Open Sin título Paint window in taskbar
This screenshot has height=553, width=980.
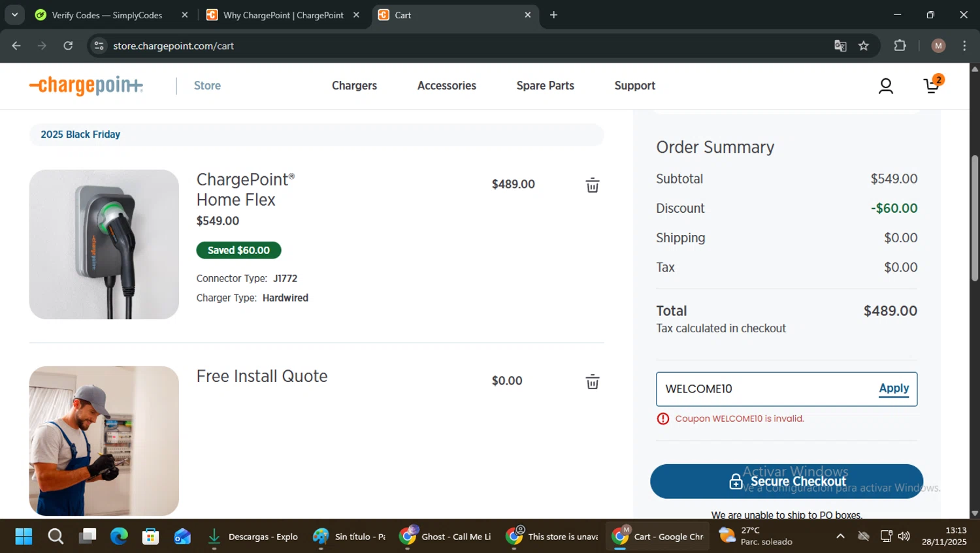click(x=350, y=537)
